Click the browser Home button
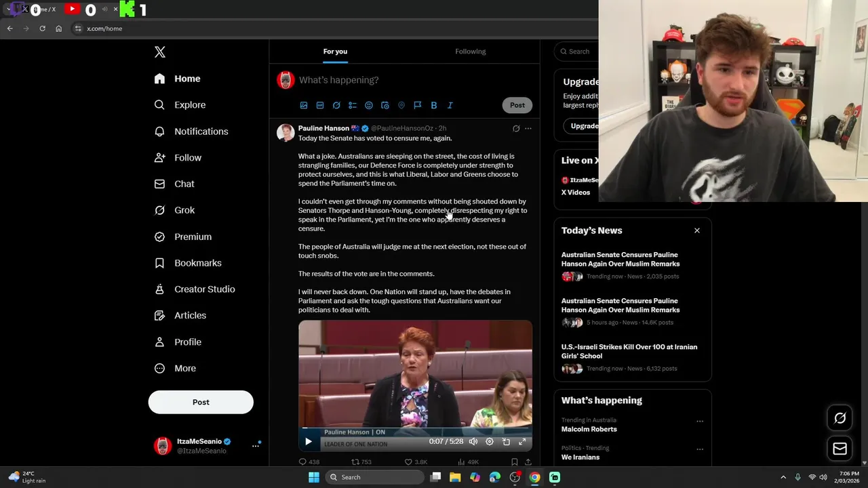Screen dimensions: 868x488 pos(59,28)
